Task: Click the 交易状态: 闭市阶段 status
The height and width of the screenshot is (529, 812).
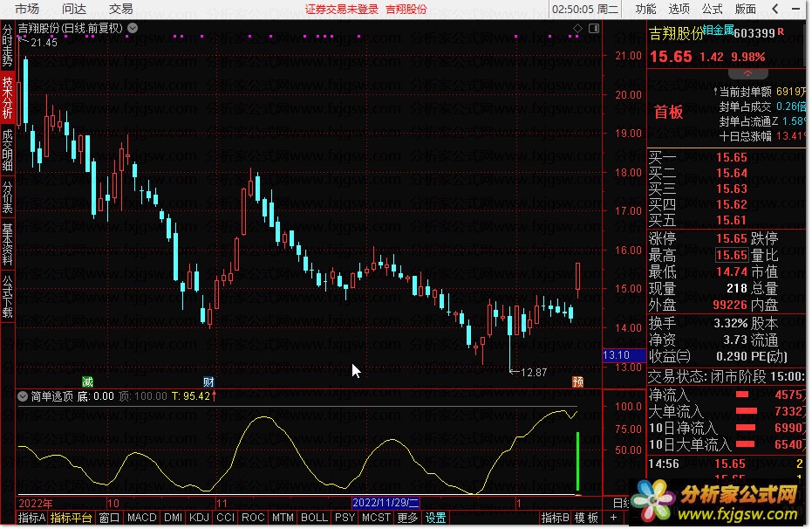Action: click(x=706, y=376)
